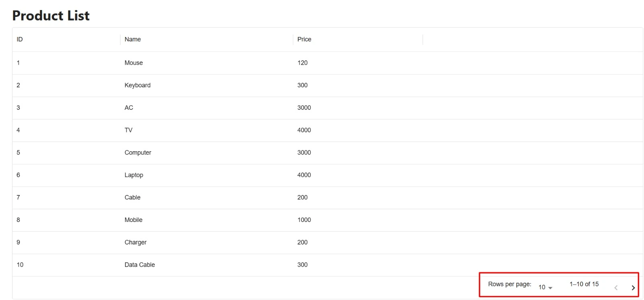Click the TV row in the table
Screen dimensions: 644x300
tap(128, 130)
